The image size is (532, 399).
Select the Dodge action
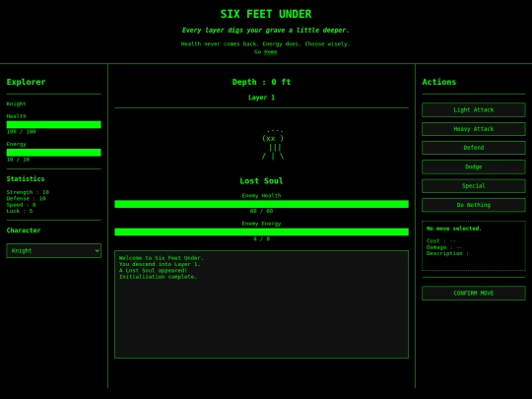(473, 166)
